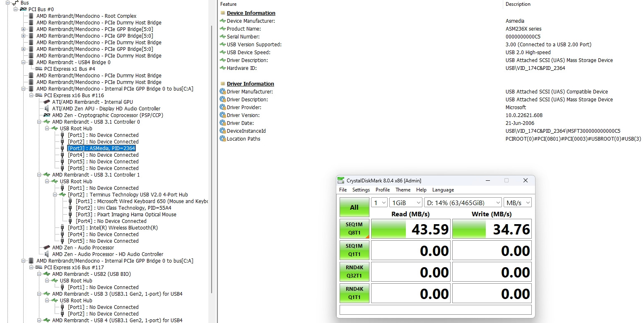
Task: Open the MB/s unit dropdown
Action: (x=518, y=203)
